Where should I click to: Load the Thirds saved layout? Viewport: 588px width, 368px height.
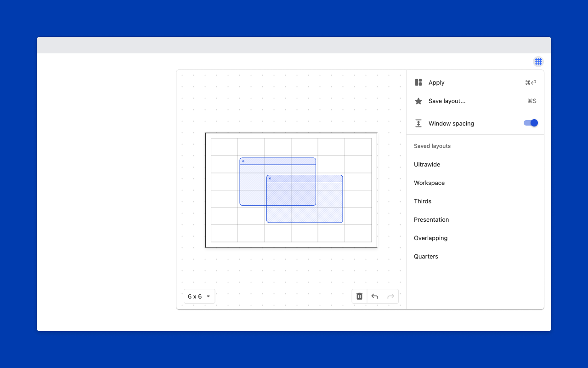[475, 201]
